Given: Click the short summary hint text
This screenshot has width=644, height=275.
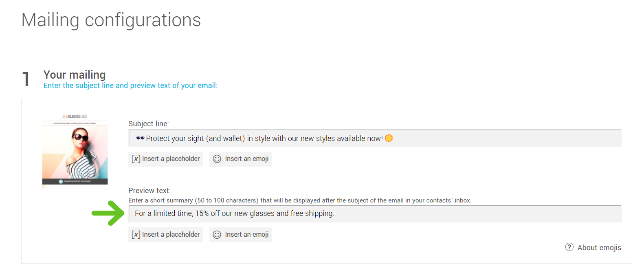Looking at the screenshot, I should coord(299,200).
